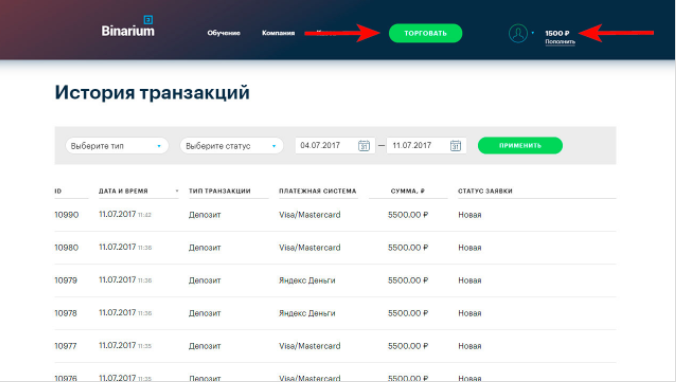Expand the Выберите статус dropdown
Screen dimensions: 677x387
231,146
